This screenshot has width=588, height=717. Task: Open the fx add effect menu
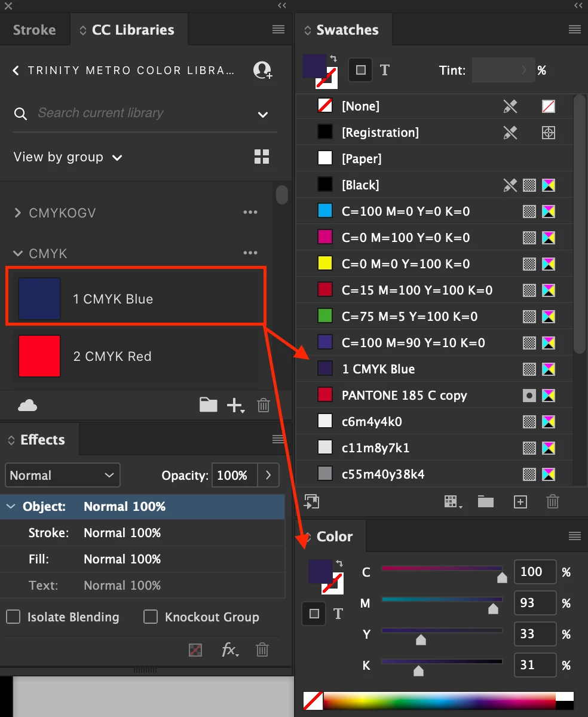[x=230, y=650]
